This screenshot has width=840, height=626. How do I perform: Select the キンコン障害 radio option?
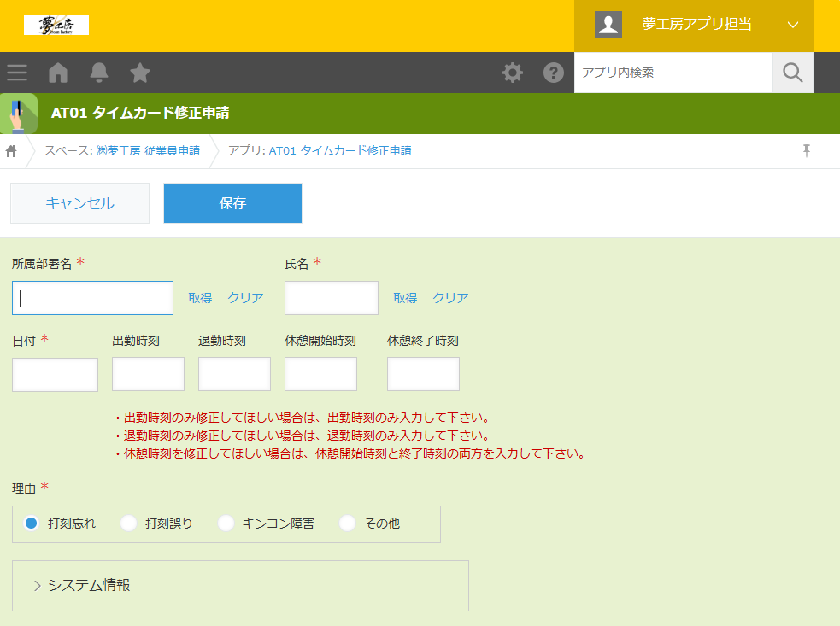point(226,524)
